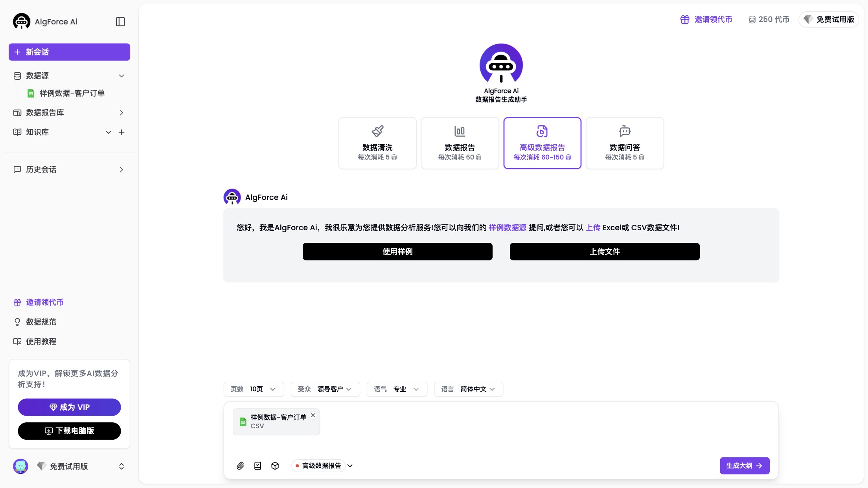Select the 数据清洗 mode icon
The image size is (868, 488).
(x=377, y=131)
